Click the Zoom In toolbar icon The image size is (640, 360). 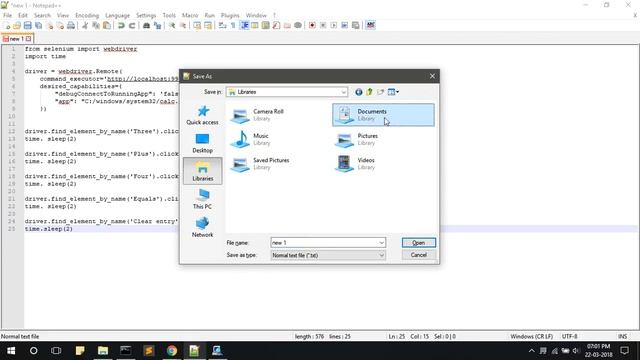click(172, 25)
